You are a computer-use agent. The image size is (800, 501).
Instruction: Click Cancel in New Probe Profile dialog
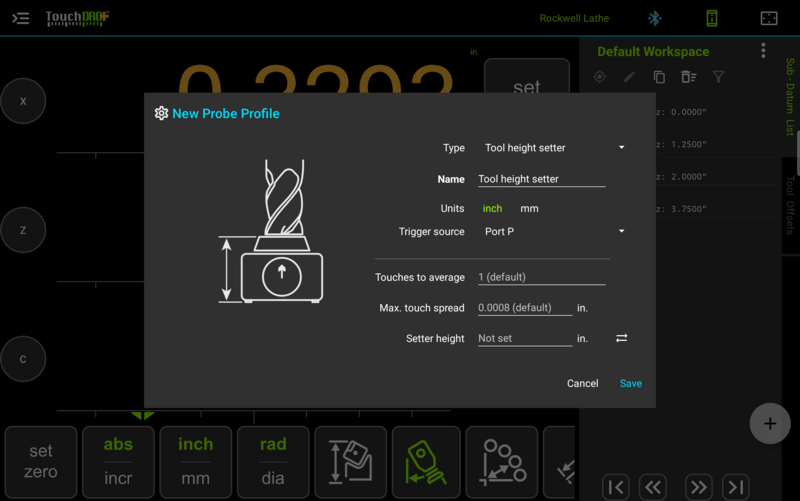(x=582, y=384)
